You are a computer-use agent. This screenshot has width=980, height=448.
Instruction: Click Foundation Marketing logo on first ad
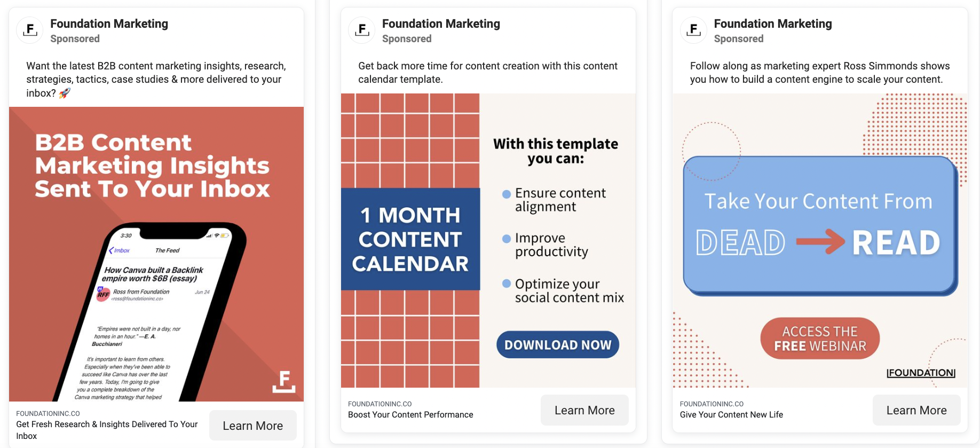click(x=30, y=30)
